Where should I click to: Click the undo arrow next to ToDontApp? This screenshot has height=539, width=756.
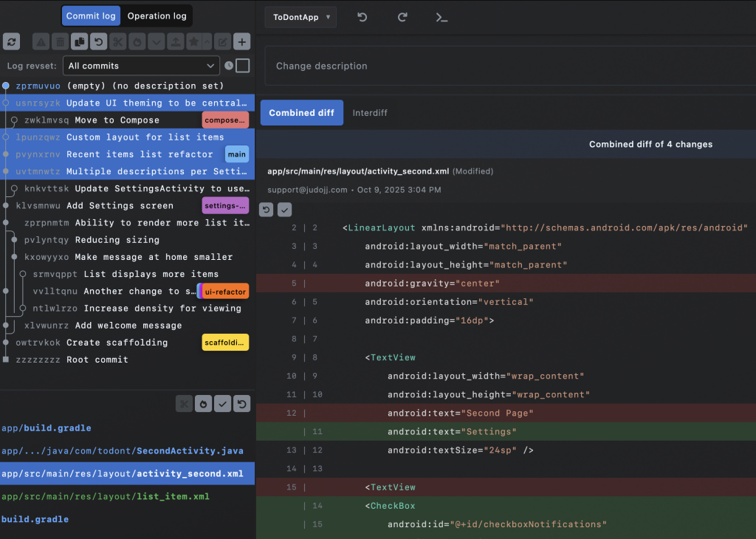point(362,17)
